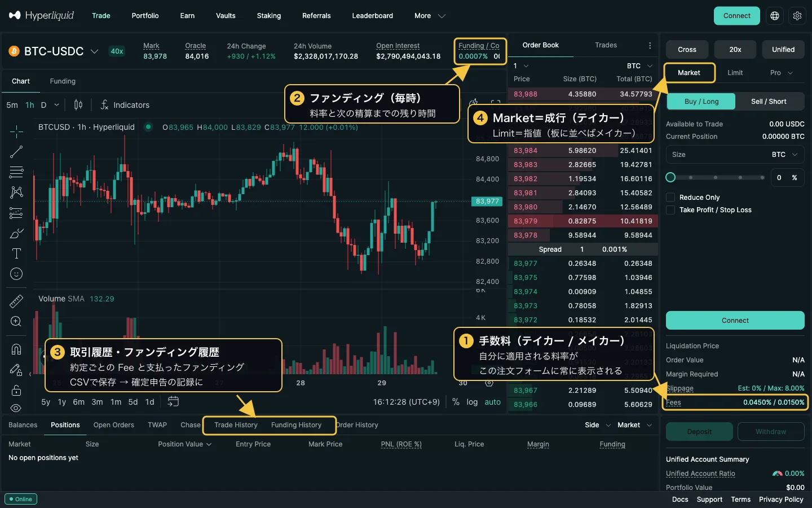Viewport: 812px width, 508px height.
Task: Expand the Pro order types dropdown
Action: (782, 73)
